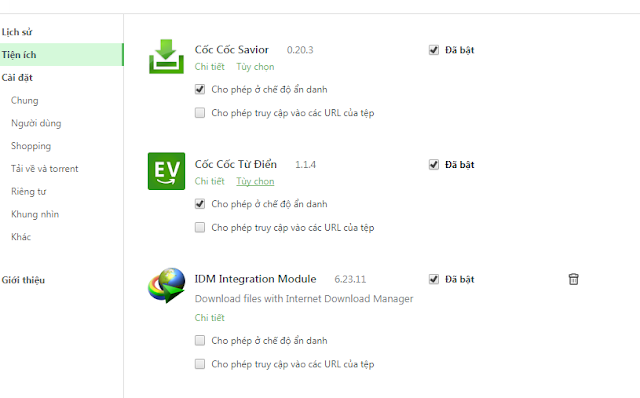Select the Tiện ích sidebar item
This screenshot has width=640, height=398.
[61, 55]
